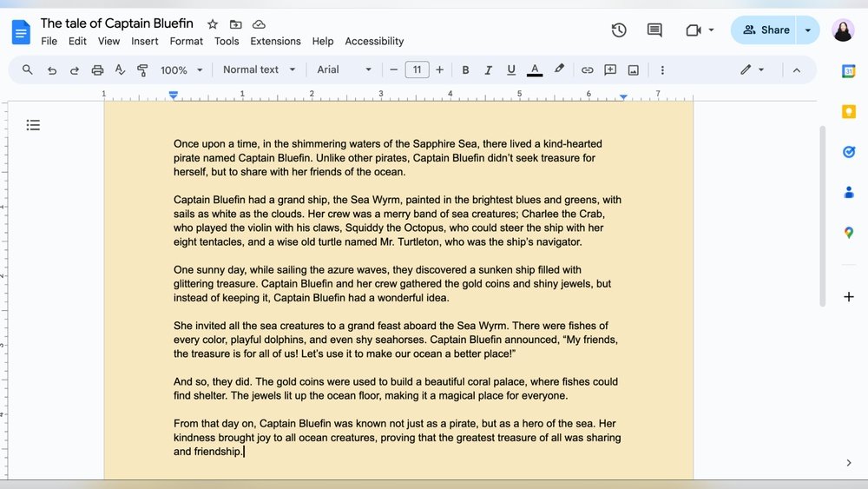
Task: Print the document
Action: coord(97,70)
